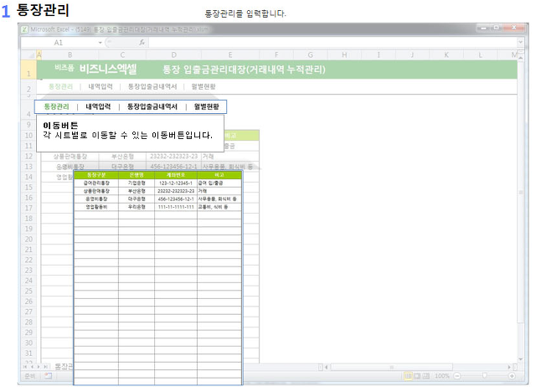
Task: Click the zoom out minus button
Action: (457, 376)
